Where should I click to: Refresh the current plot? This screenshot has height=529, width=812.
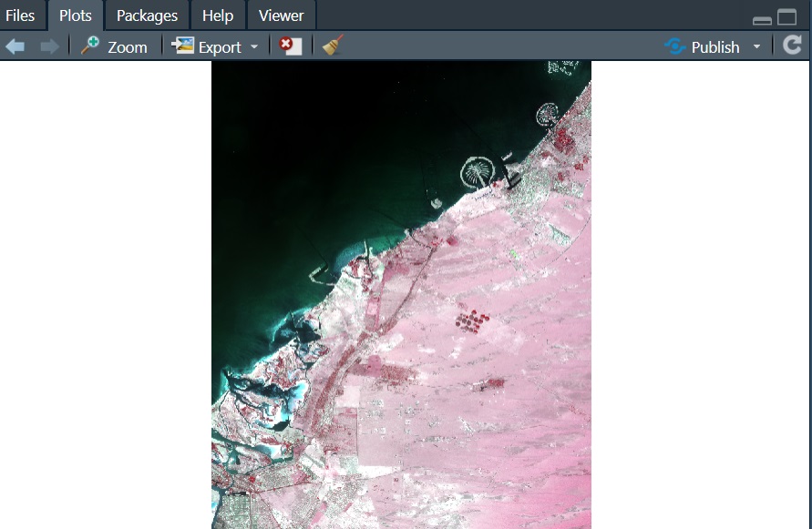click(x=792, y=46)
